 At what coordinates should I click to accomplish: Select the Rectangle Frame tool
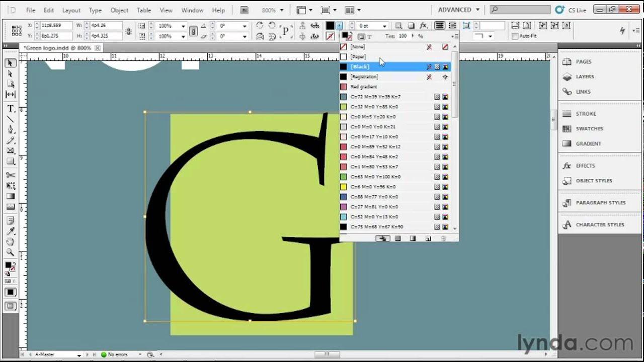coord(10,150)
